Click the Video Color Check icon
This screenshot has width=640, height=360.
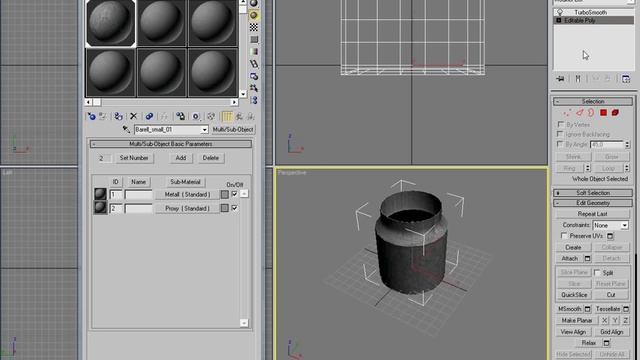[254, 52]
